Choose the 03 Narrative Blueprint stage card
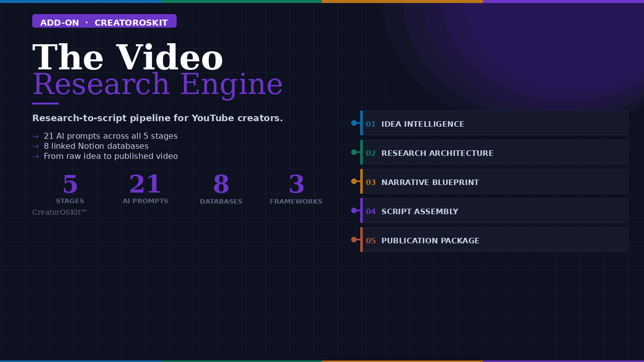The width and height of the screenshot is (644, 362). coord(494,182)
